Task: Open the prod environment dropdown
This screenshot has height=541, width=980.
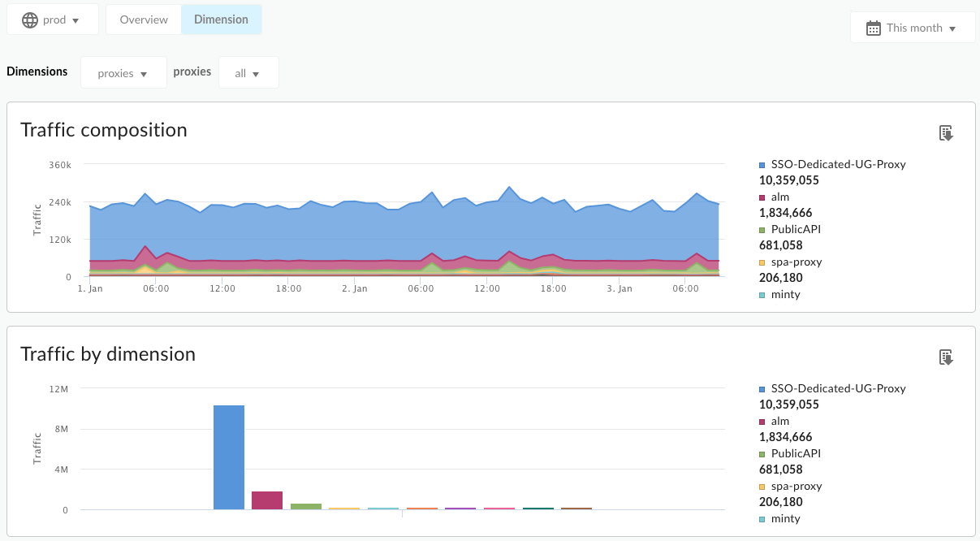Action: [x=53, y=19]
